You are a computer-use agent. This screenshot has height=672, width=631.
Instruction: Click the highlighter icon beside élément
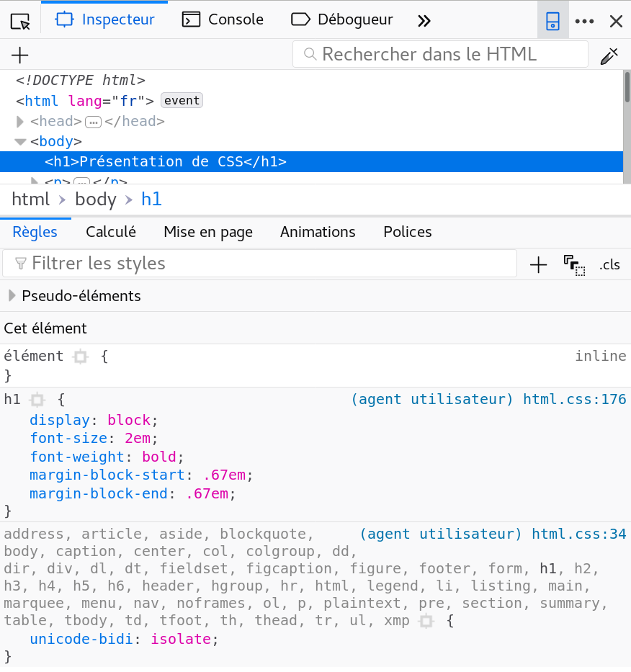(x=80, y=357)
